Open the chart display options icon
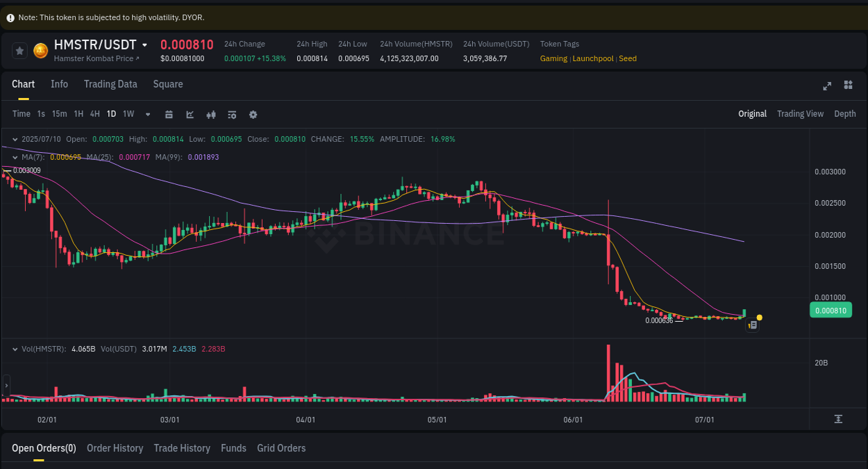Screen dimensions: 868x469 (x=232, y=114)
